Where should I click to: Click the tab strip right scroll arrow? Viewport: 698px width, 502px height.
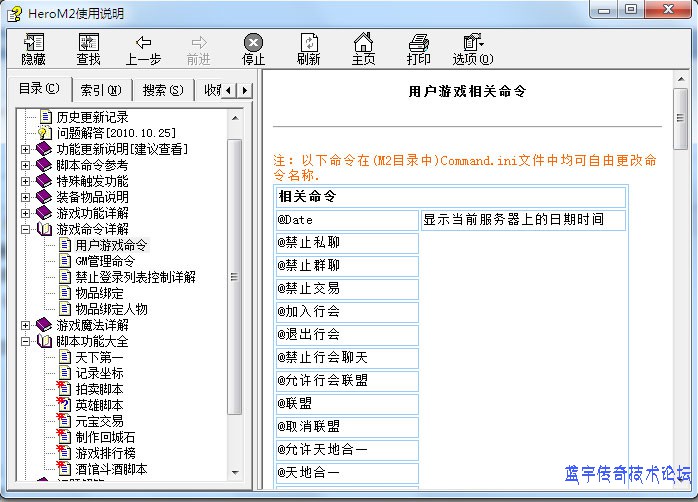coord(245,91)
